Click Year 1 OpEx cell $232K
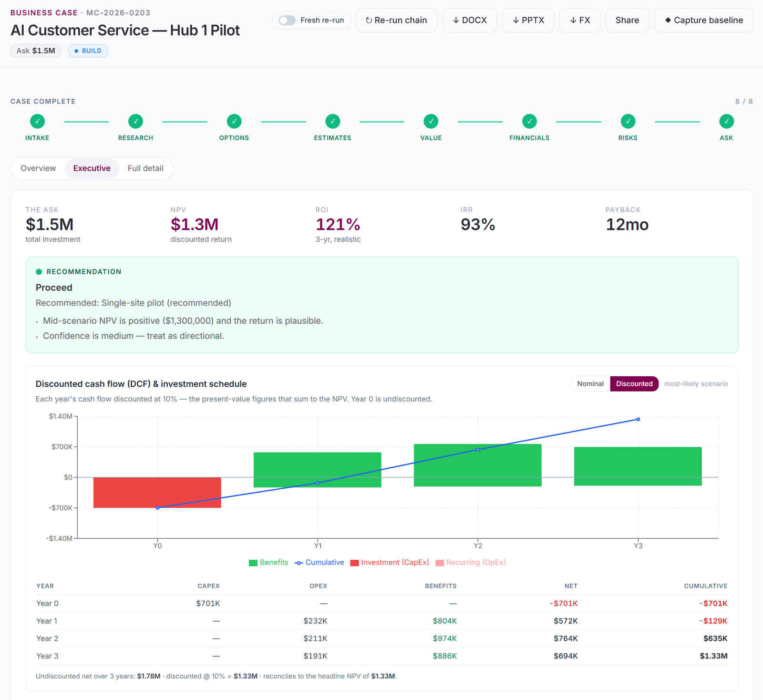 tap(315, 621)
